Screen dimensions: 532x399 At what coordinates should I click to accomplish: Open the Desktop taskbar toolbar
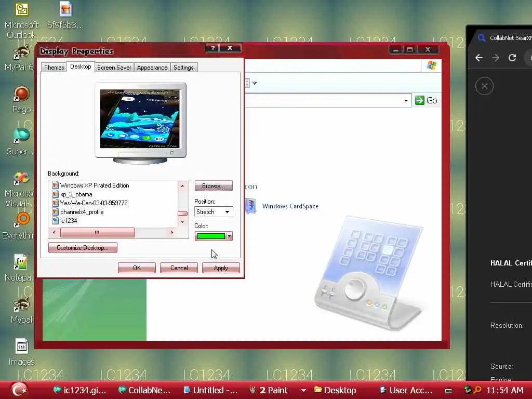(x=335, y=390)
